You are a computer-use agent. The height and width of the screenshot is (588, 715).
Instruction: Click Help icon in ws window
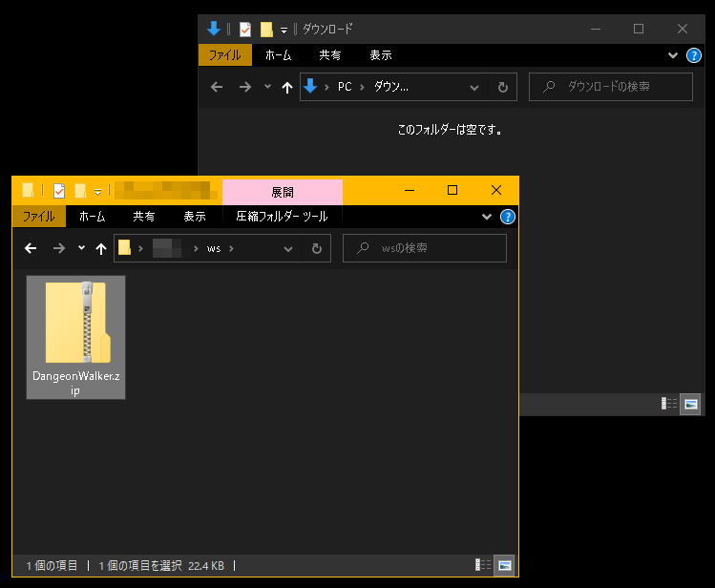(x=508, y=217)
